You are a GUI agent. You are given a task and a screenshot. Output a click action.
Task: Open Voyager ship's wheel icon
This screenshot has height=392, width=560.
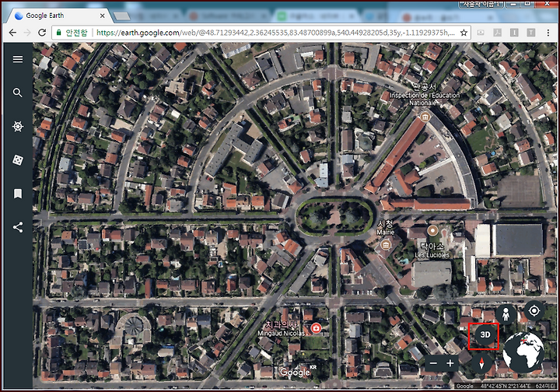(x=17, y=126)
